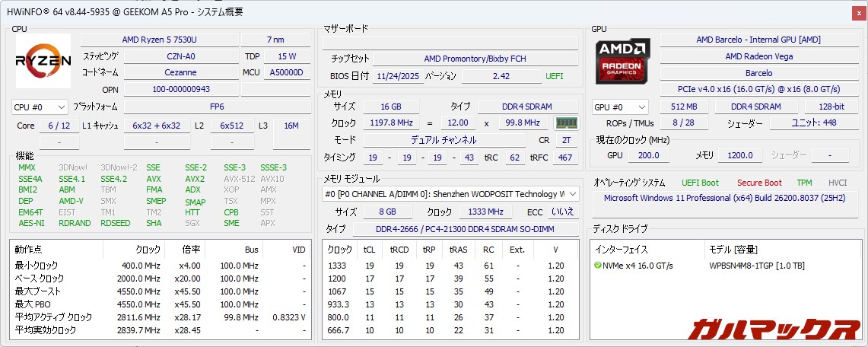Click the GPU clock 200.0 value
Viewport: 868px width, 347px height.
[649, 155]
